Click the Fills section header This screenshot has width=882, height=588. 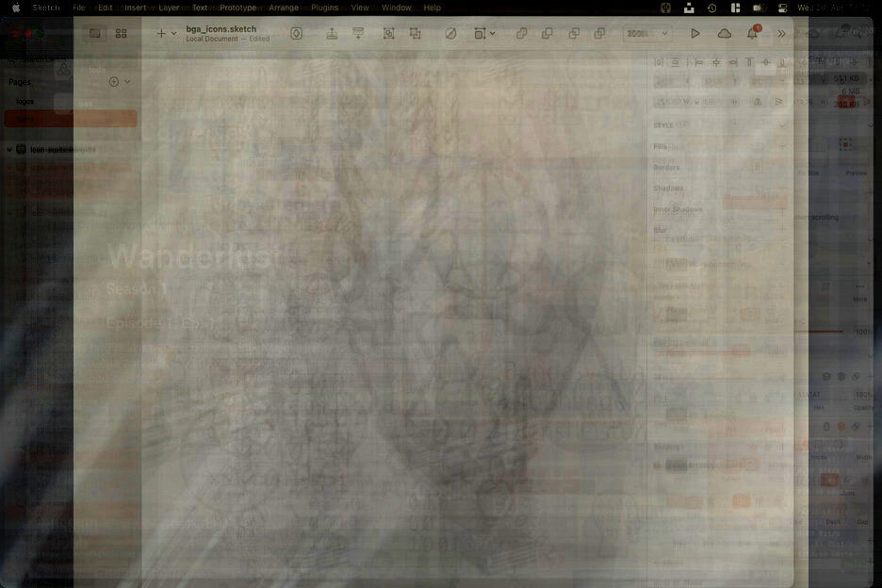(661, 147)
